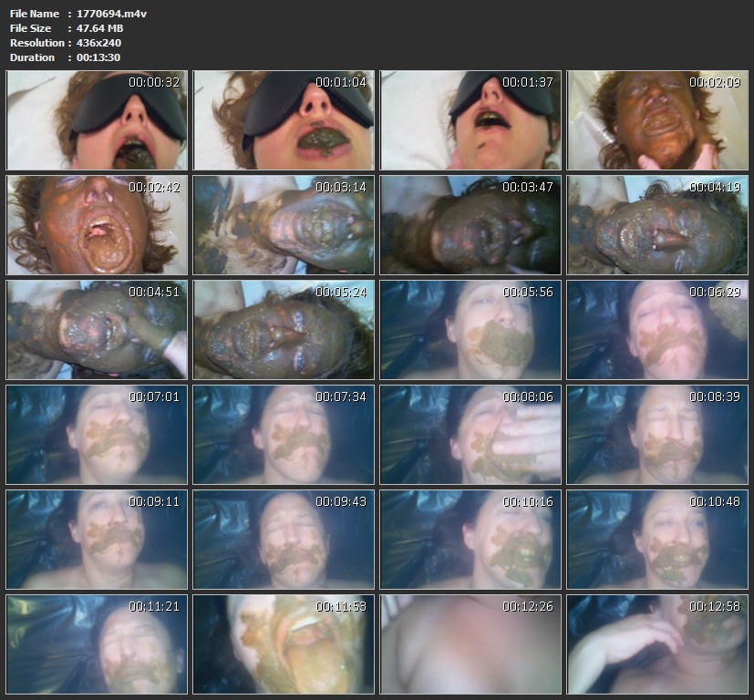Viewport: 754px width, 700px height.
Task: Click the frame timestamped 00:08:06
Action: pyautogui.click(x=470, y=435)
